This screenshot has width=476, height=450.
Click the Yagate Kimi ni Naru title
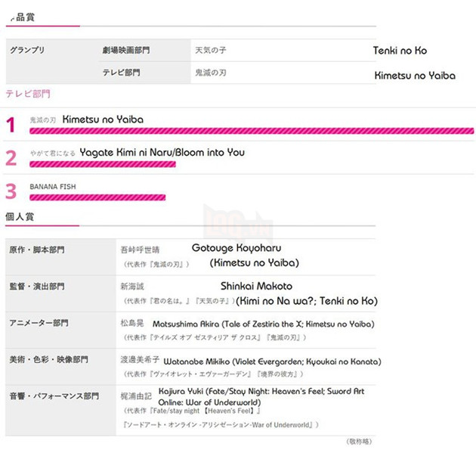coord(162,153)
